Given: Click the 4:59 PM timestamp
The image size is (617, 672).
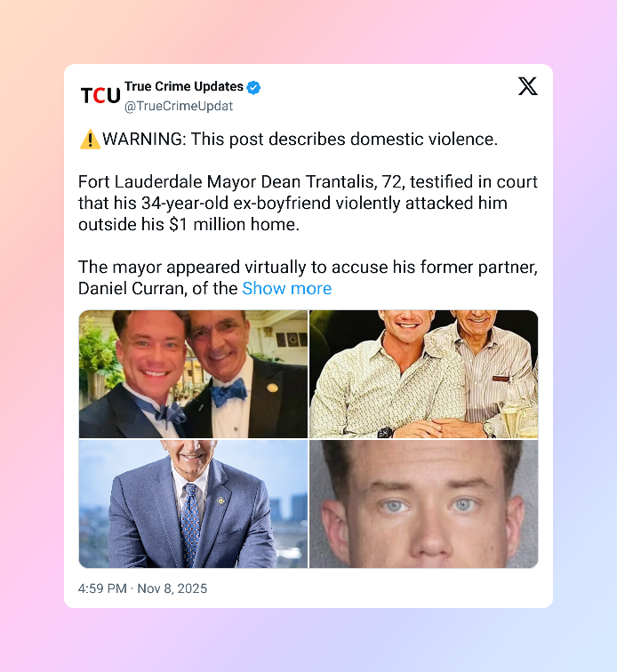Looking at the screenshot, I should click(x=102, y=588).
